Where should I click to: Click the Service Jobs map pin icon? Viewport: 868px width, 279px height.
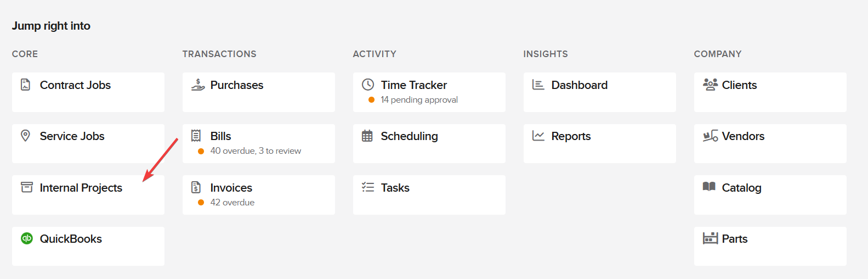coord(25,136)
